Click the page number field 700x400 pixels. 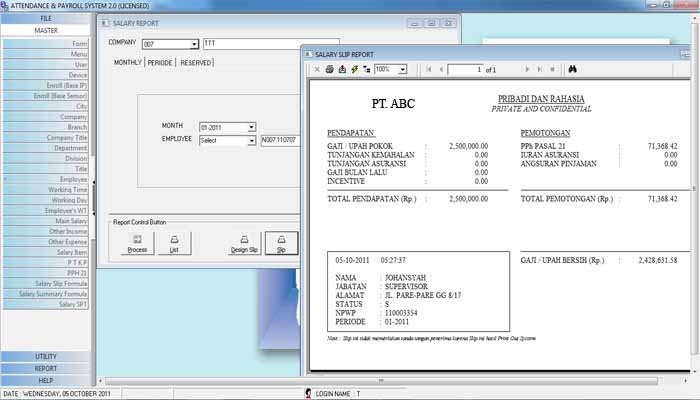click(466, 70)
